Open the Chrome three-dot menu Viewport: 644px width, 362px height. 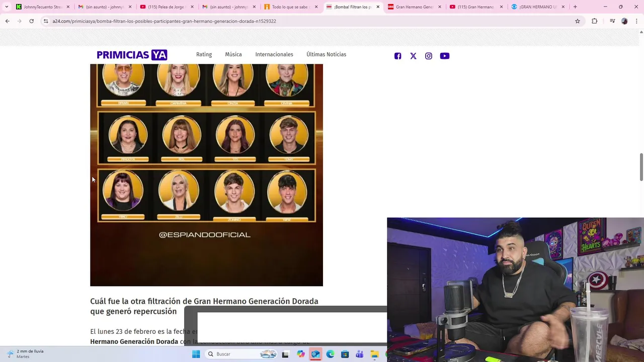[x=636, y=21]
